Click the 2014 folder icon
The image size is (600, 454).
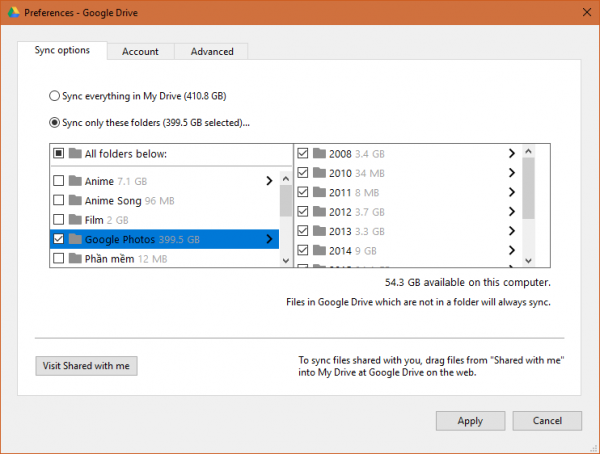click(x=319, y=250)
